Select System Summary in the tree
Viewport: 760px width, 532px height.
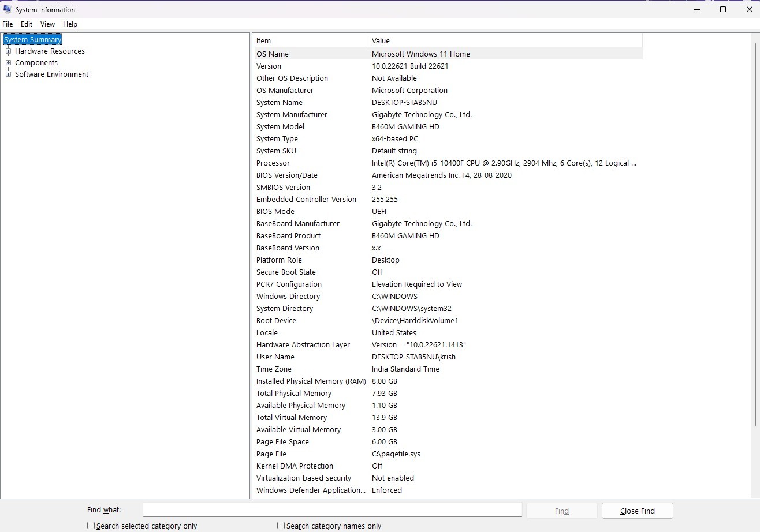click(32, 40)
